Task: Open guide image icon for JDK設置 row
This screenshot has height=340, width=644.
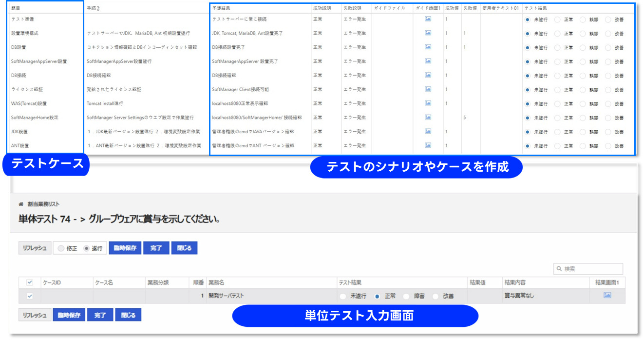Action: click(x=428, y=132)
